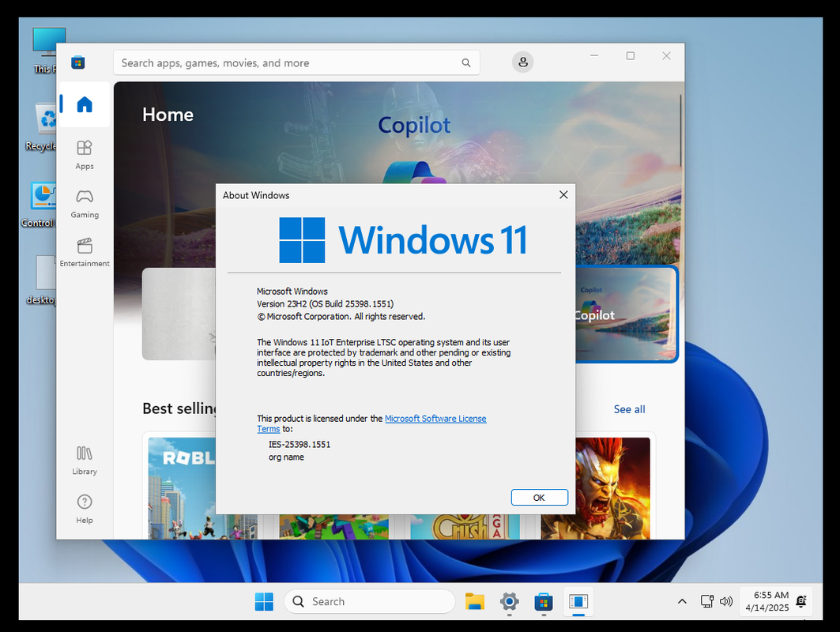Click Microsoft Store taskbar icon

[x=543, y=601]
